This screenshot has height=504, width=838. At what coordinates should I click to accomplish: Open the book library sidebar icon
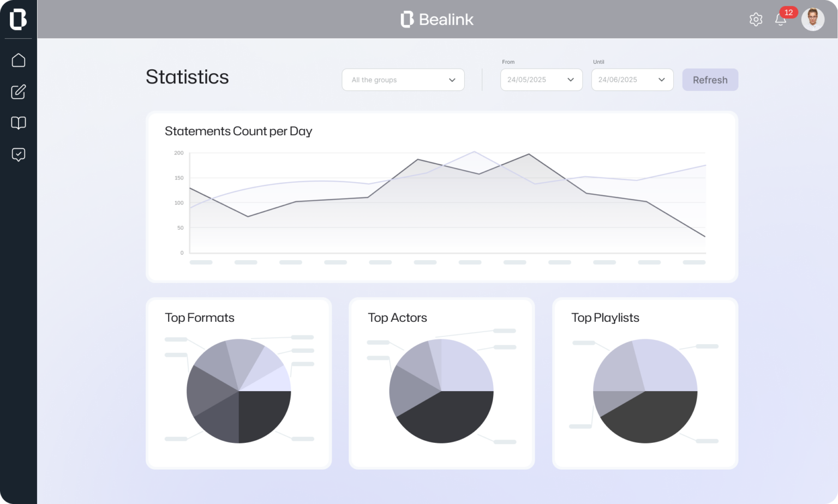[x=19, y=123]
